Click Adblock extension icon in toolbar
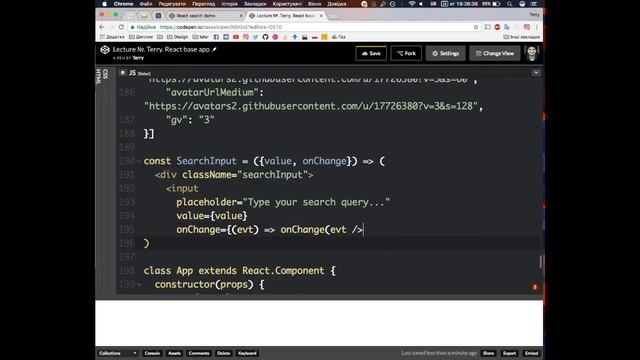Viewport: 640px width, 360px height. (x=497, y=27)
